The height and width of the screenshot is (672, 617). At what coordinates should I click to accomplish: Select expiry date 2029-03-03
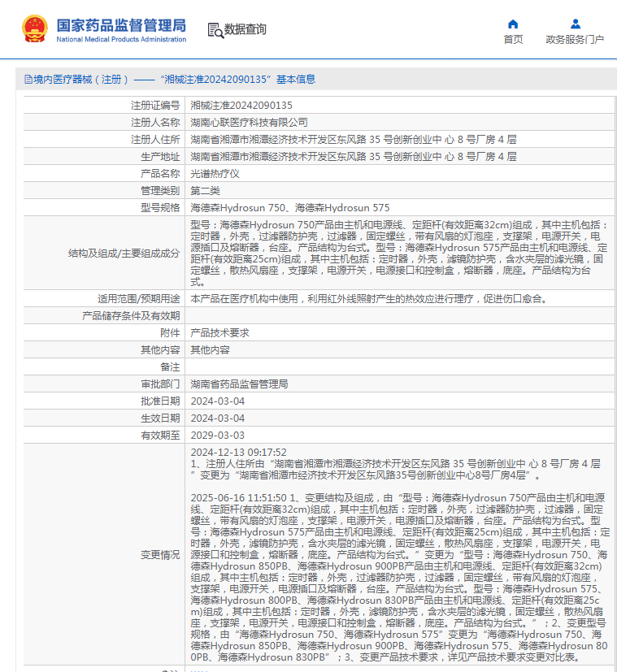pos(217,436)
